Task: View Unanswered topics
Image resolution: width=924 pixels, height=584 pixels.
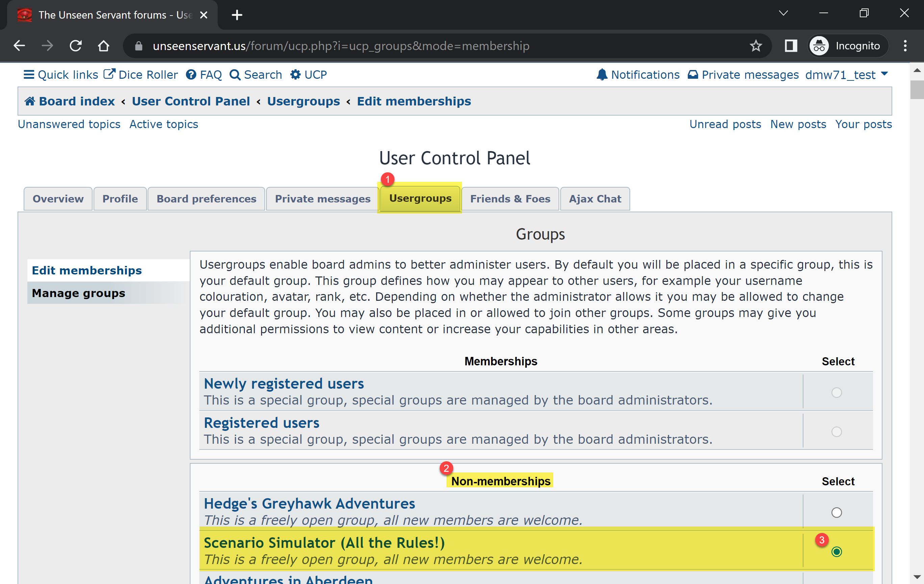Action: [69, 124]
